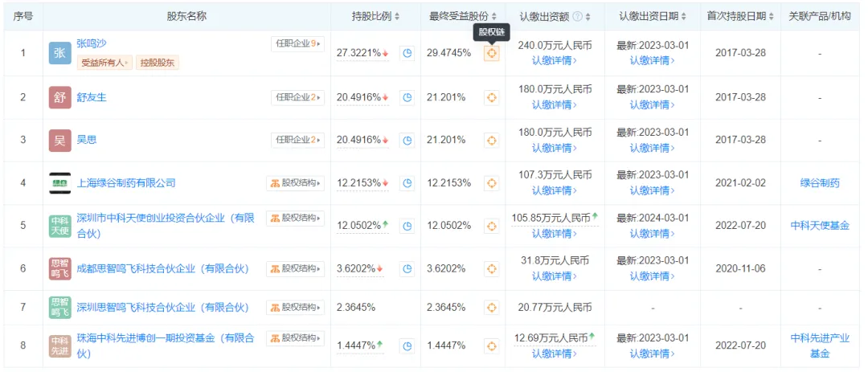Sort by 认缴出资日期 column
The height and width of the screenshot is (372, 868).
684,17
